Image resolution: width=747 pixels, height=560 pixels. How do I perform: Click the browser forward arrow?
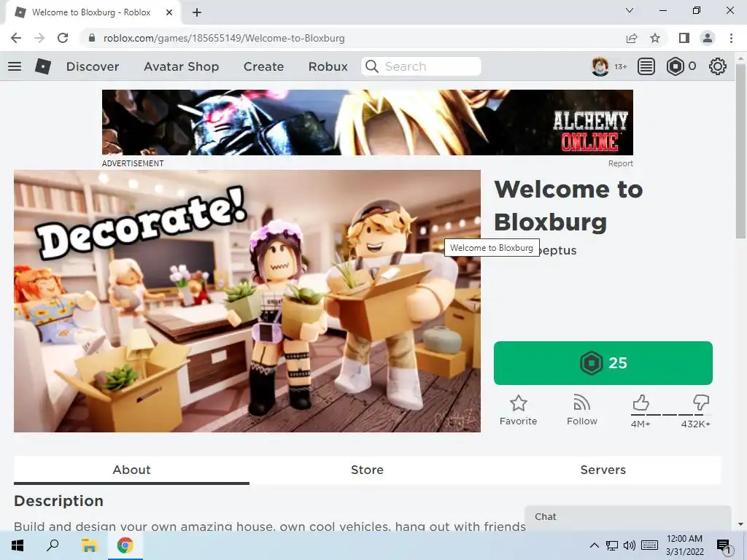click(x=39, y=38)
